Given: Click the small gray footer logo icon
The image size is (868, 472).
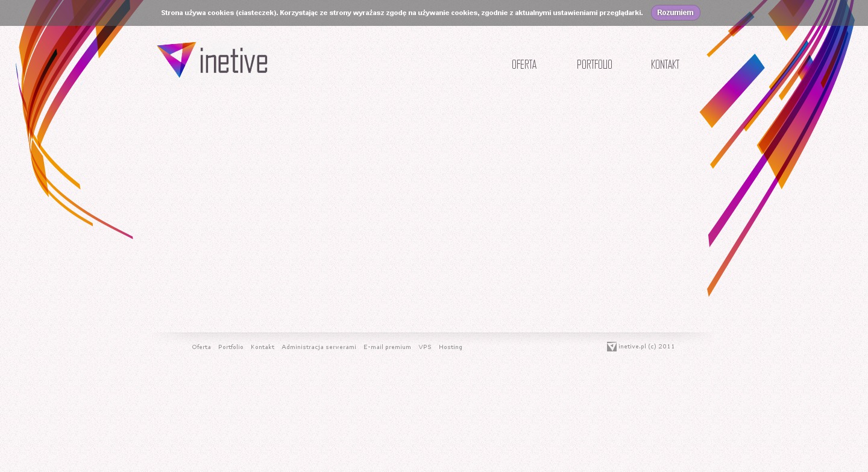Looking at the screenshot, I should coord(611,347).
